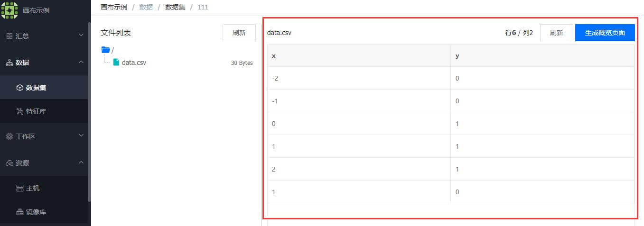
Task: Collapse the 资源 menu chevron
Action: pos(81,163)
